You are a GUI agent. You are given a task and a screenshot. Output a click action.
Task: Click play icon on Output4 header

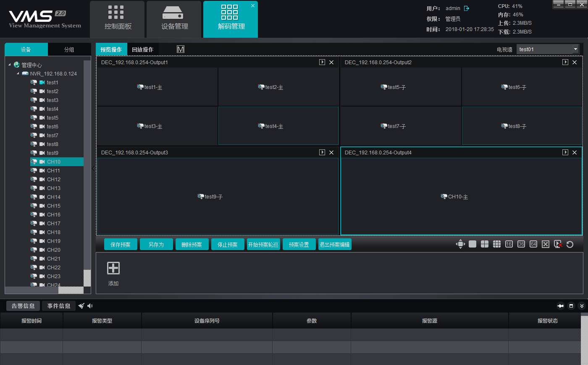pos(565,152)
